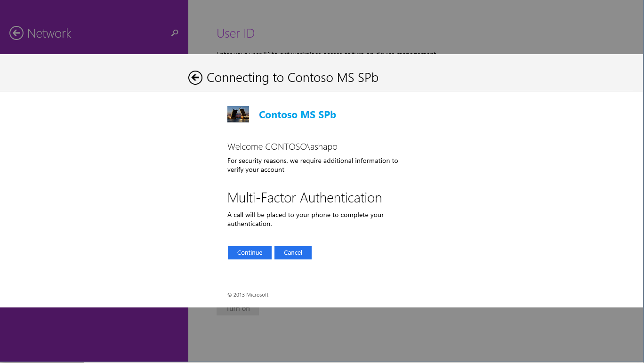Click the 'For security reasons' message text

click(313, 165)
